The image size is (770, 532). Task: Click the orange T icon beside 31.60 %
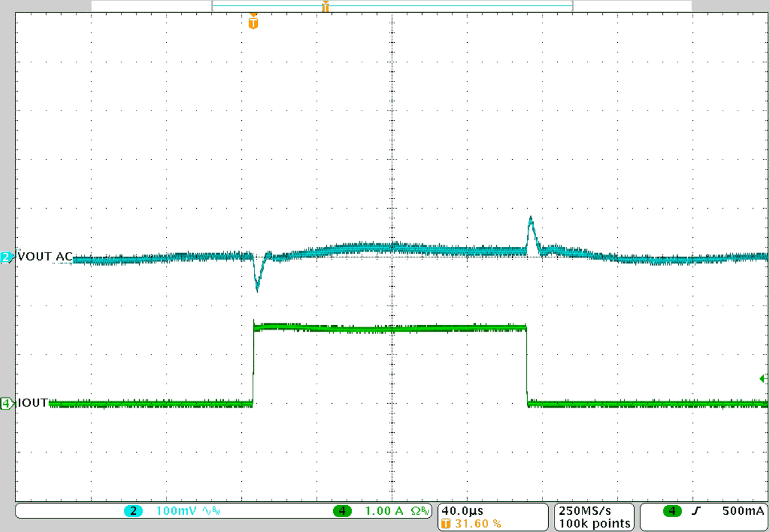446,523
